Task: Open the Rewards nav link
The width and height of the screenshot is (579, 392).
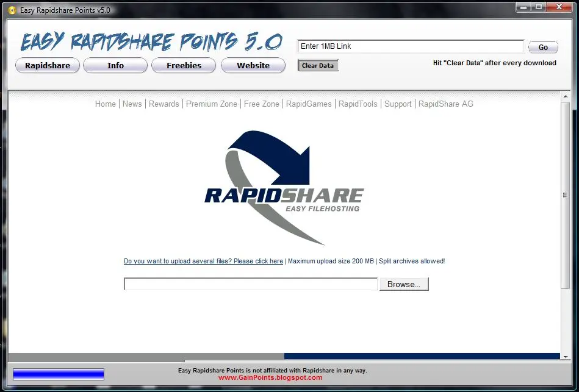Action: point(164,104)
